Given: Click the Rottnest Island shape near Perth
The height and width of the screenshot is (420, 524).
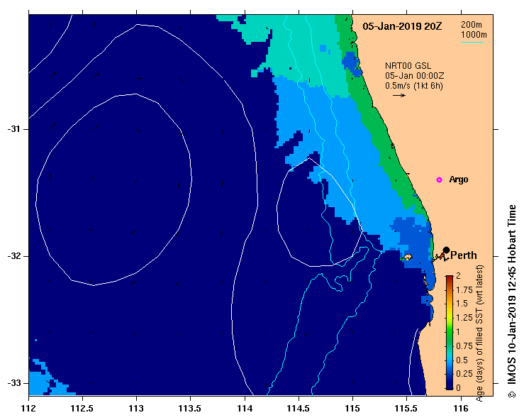Looking at the screenshot, I should (x=407, y=257).
